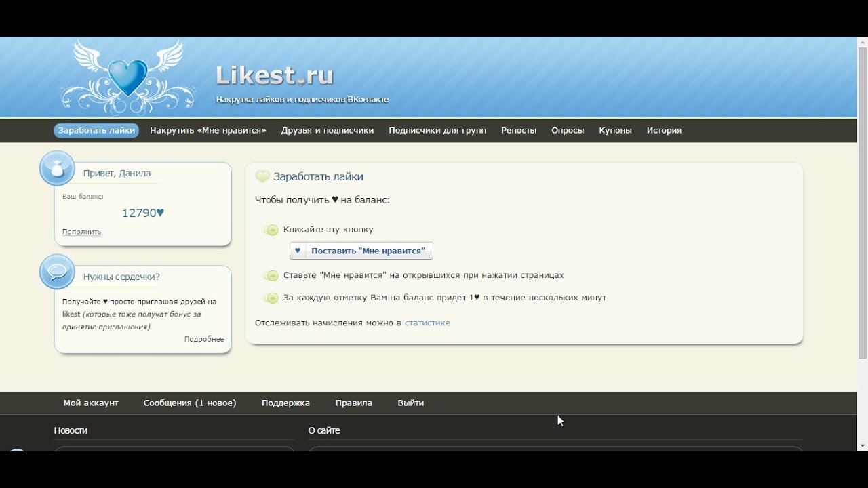Open Накрутить «Мне нравится» menu item
Screen dimensions: 868x488
[x=208, y=131]
